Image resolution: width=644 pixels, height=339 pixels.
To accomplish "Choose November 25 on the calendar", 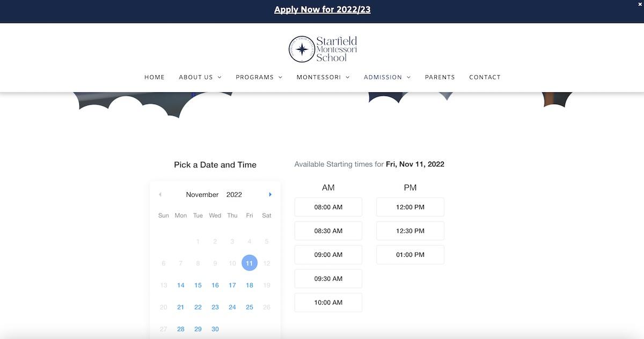I will tap(250, 307).
